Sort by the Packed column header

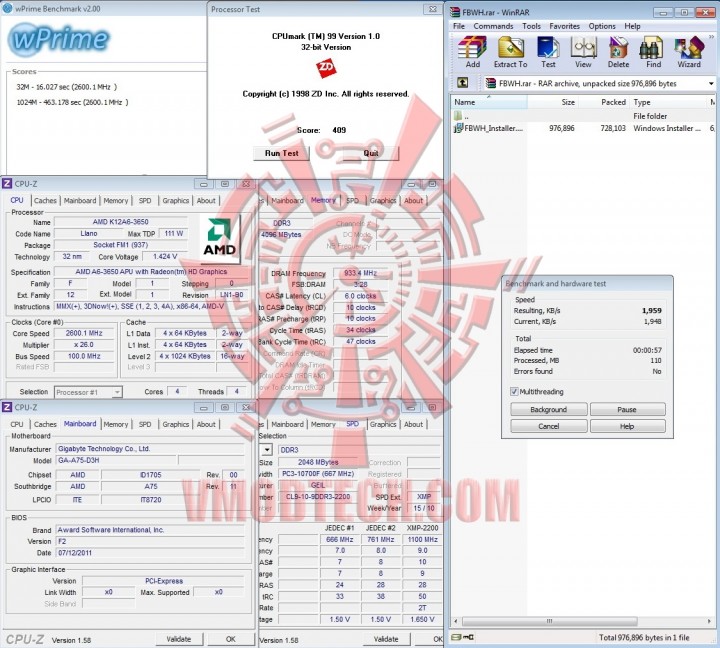click(x=603, y=102)
